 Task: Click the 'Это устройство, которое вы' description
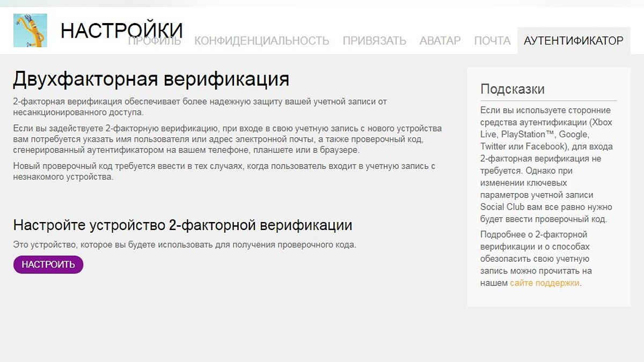[x=184, y=245]
